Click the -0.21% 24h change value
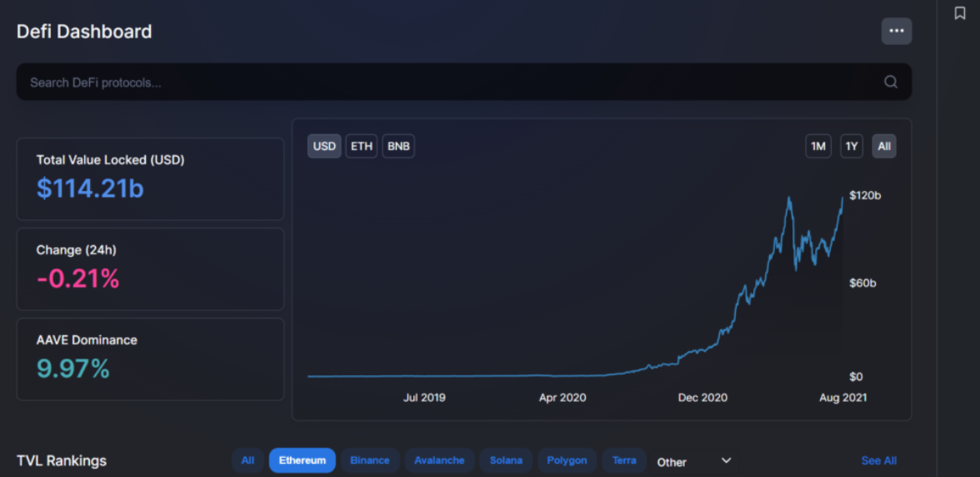The height and width of the screenshot is (477, 980). [78, 279]
